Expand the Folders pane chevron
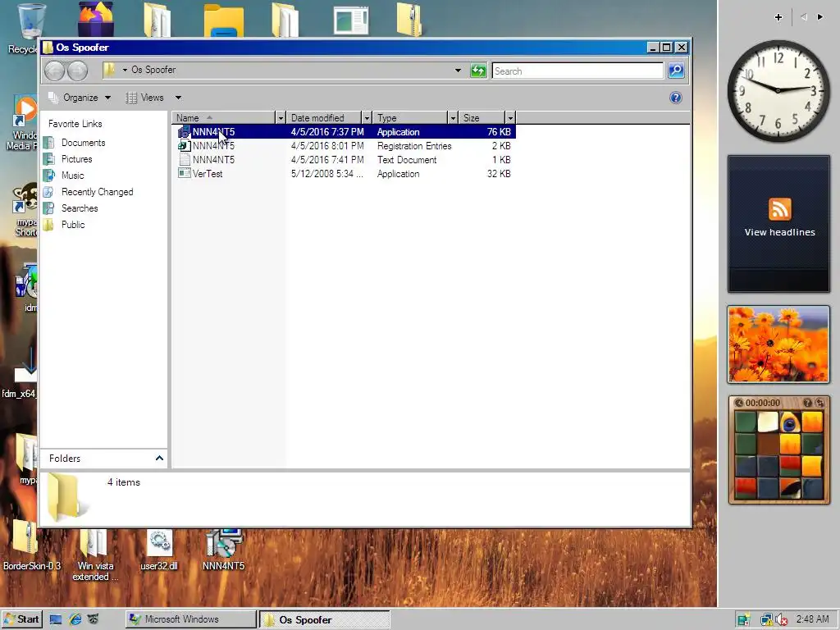Image resolution: width=840 pixels, height=630 pixels. 159,458
